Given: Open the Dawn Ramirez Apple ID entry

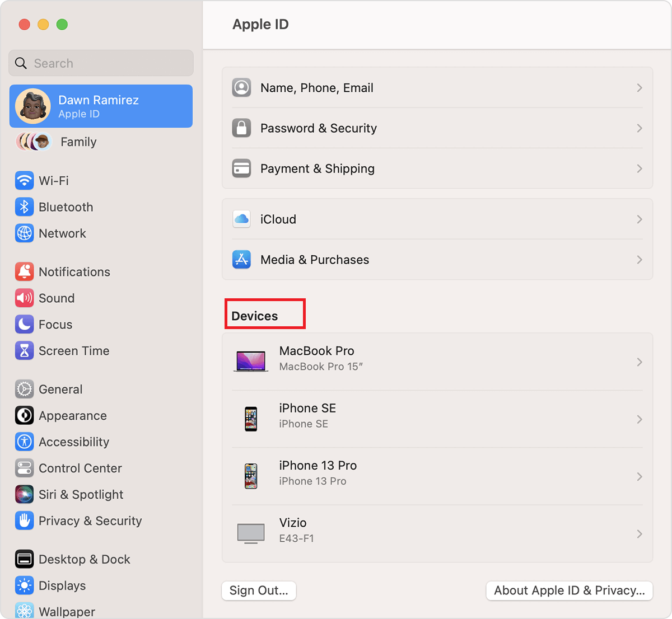Looking at the screenshot, I should 101,106.
